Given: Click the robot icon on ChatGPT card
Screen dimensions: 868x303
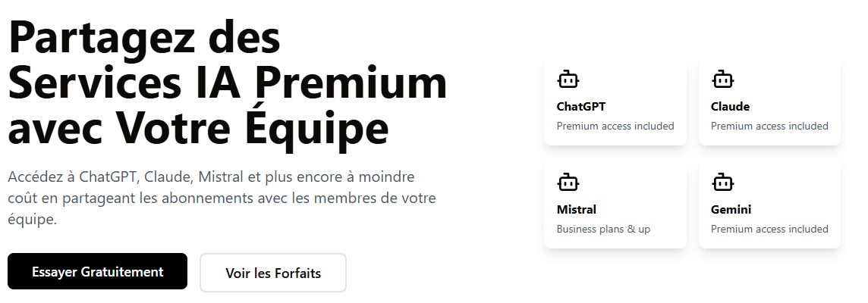Looking at the screenshot, I should click(x=568, y=79).
